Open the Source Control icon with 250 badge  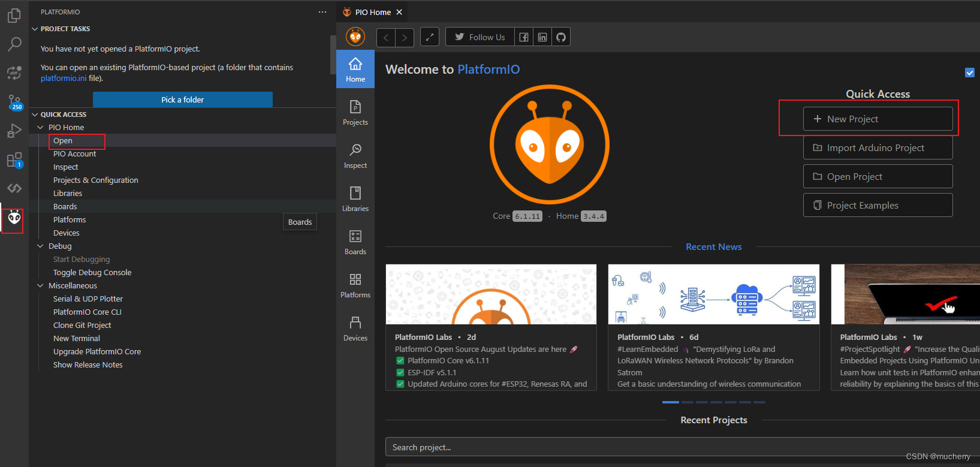pyautogui.click(x=14, y=102)
